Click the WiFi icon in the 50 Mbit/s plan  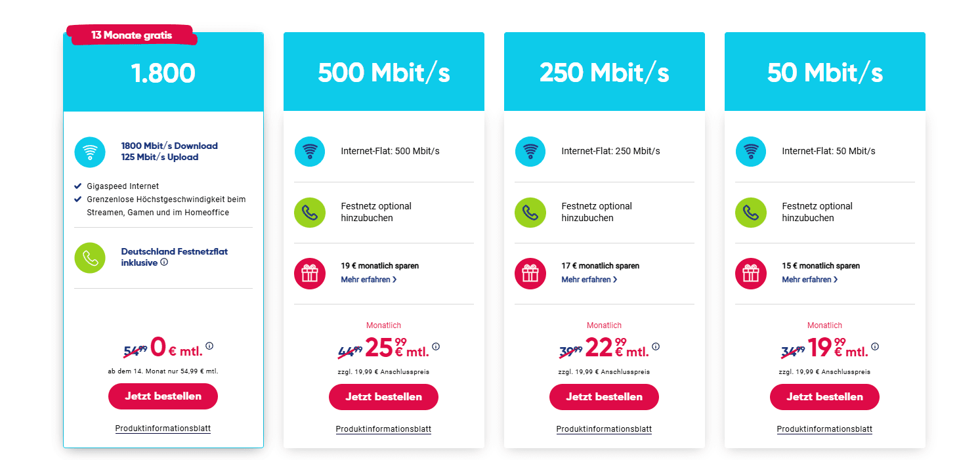pos(751,152)
